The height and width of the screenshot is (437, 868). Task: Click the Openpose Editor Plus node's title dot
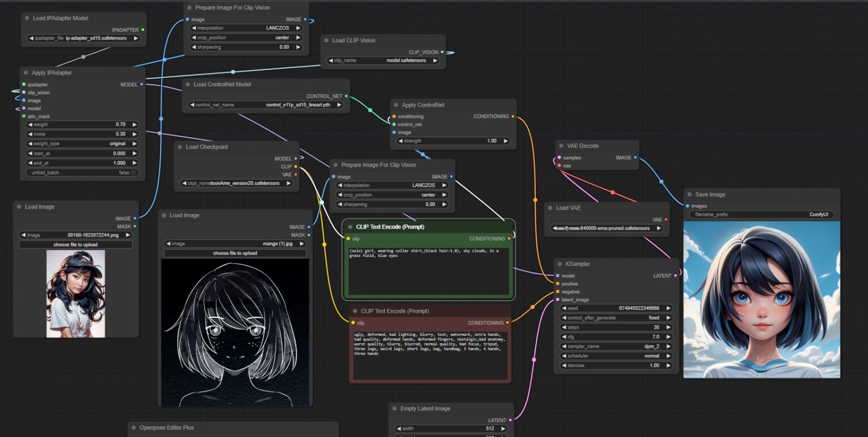tap(133, 428)
